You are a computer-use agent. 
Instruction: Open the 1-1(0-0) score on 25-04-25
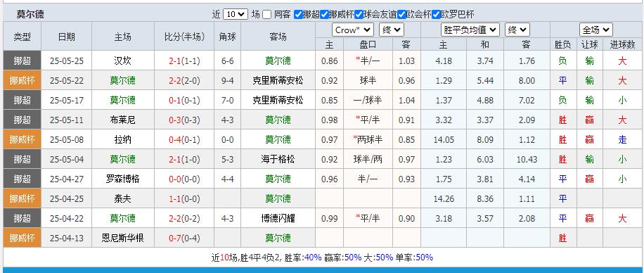184,198
